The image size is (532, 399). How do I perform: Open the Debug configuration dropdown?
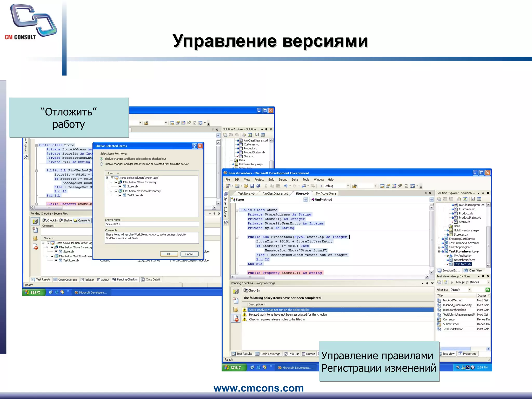(x=348, y=186)
